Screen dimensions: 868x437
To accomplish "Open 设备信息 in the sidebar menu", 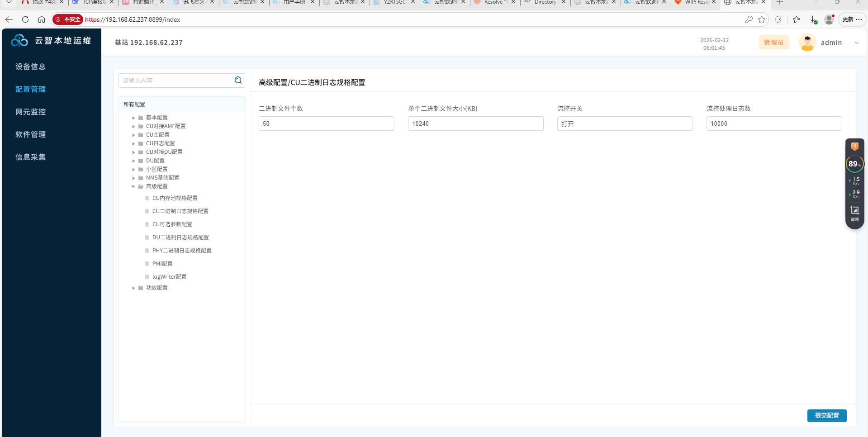I will [31, 66].
